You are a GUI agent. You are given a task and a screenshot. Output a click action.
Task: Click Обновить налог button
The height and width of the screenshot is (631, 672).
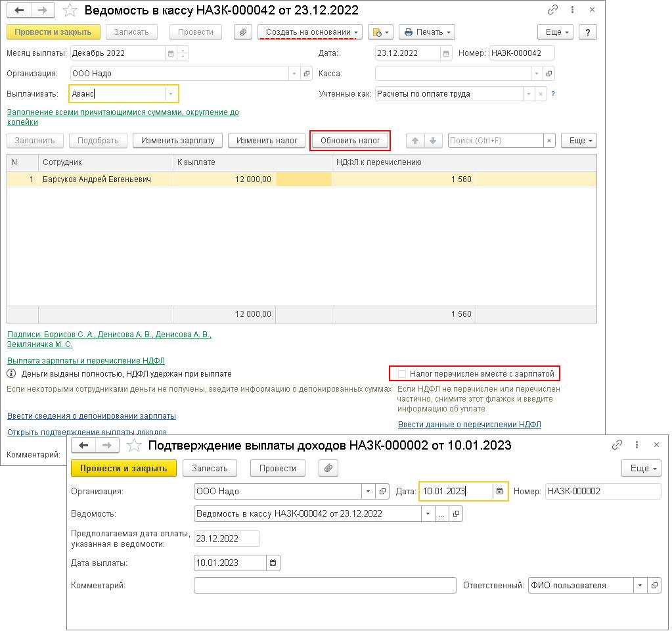tap(350, 141)
